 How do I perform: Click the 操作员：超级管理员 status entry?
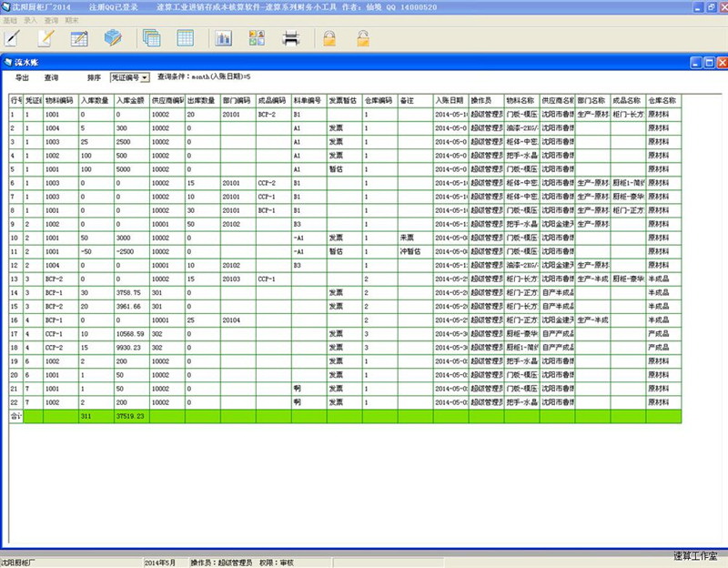point(221,563)
